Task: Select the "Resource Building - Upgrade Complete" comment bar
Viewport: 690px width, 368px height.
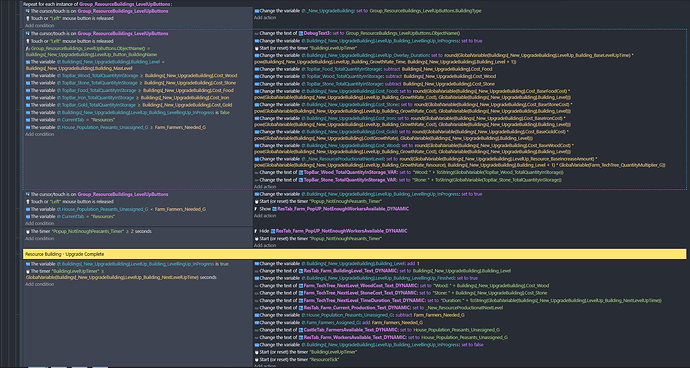Action: [354, 254]
